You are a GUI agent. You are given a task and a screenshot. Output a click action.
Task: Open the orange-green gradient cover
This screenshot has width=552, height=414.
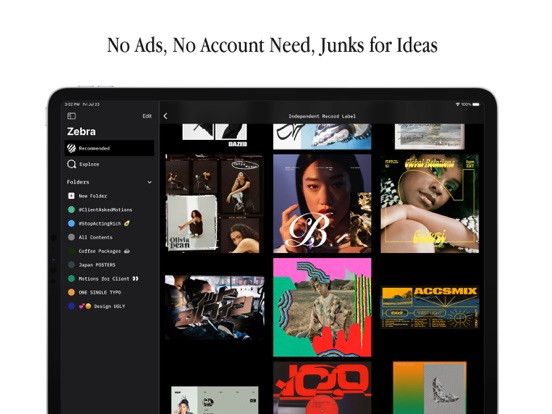[430, 388]
